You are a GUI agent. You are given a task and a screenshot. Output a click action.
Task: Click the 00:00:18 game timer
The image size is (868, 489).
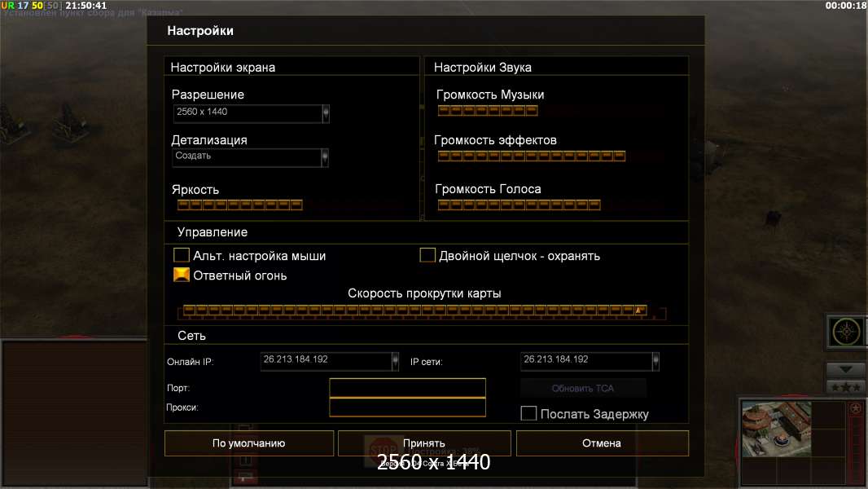point(846,6)
